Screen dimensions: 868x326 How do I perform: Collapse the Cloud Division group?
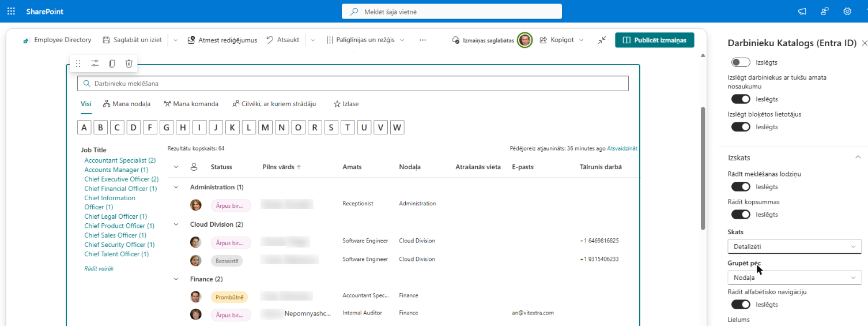point(176,224)
